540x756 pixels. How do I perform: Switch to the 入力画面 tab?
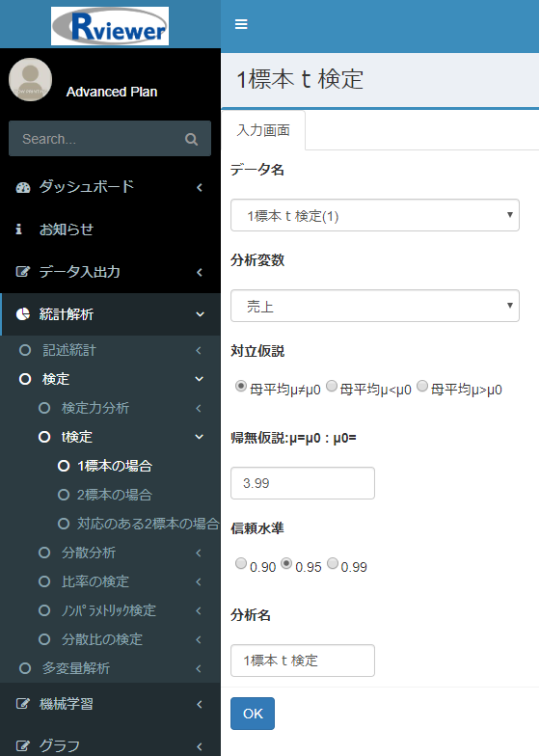(263, 130)
